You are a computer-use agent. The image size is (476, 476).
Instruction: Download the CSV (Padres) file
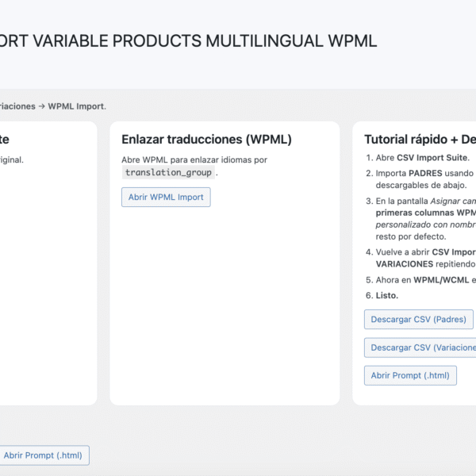coord(418,320)
